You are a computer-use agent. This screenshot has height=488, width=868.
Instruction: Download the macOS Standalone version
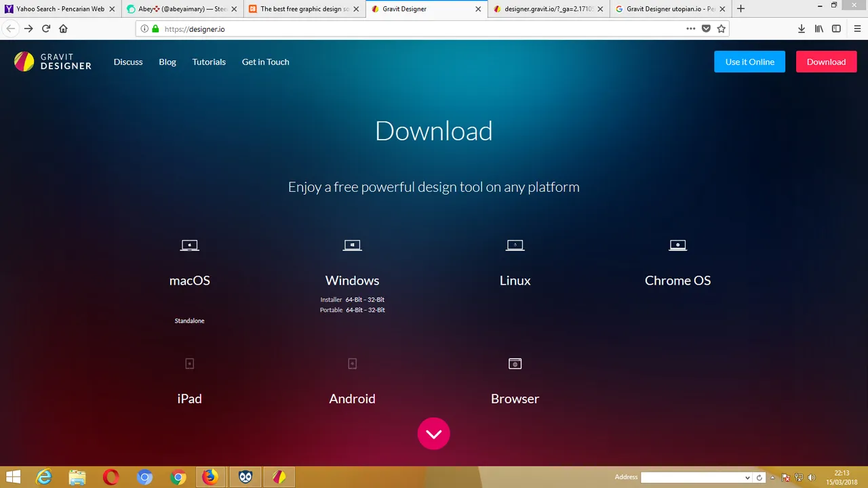point(189,321)
